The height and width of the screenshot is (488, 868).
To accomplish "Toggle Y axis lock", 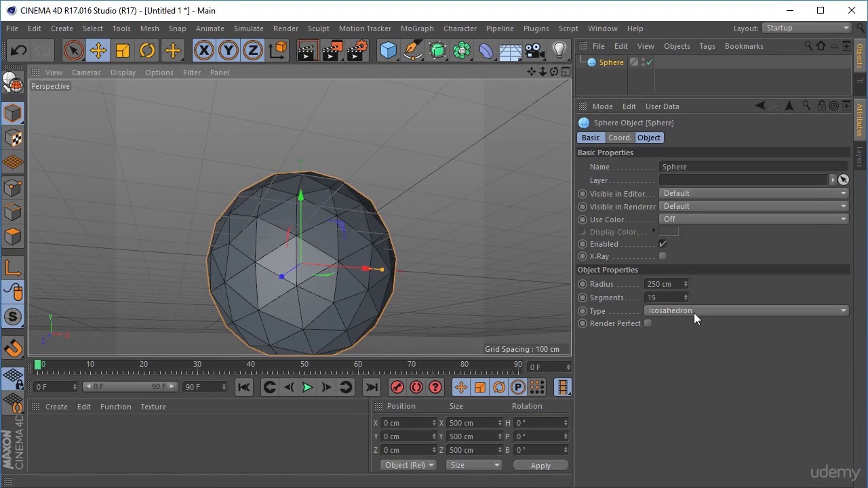I will [229, 51].
